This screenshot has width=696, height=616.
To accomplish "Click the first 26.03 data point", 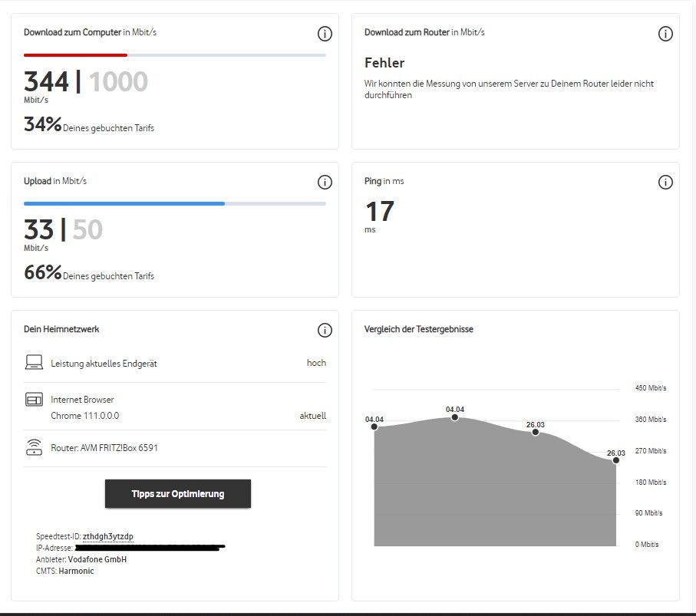I will (536, 432).
